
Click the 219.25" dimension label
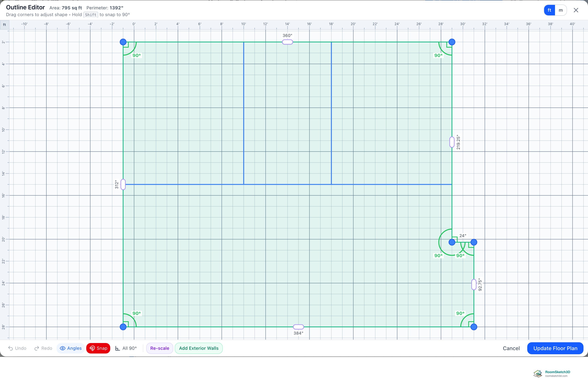coord(458,142)
